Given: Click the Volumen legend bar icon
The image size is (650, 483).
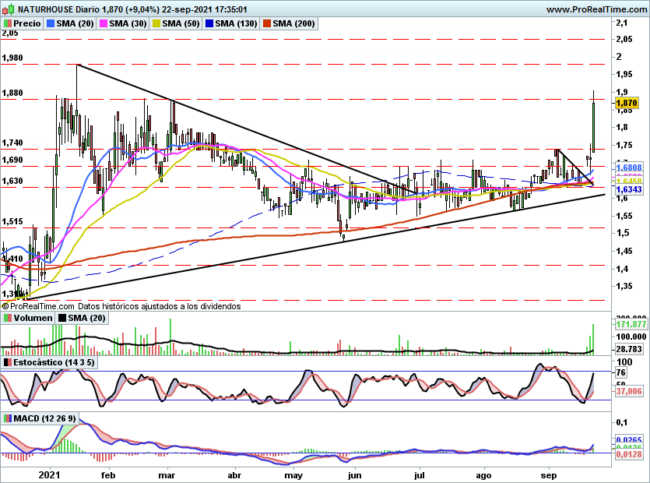Looking at the screenshot, I should pyautogui.click(x=7, y=318).
